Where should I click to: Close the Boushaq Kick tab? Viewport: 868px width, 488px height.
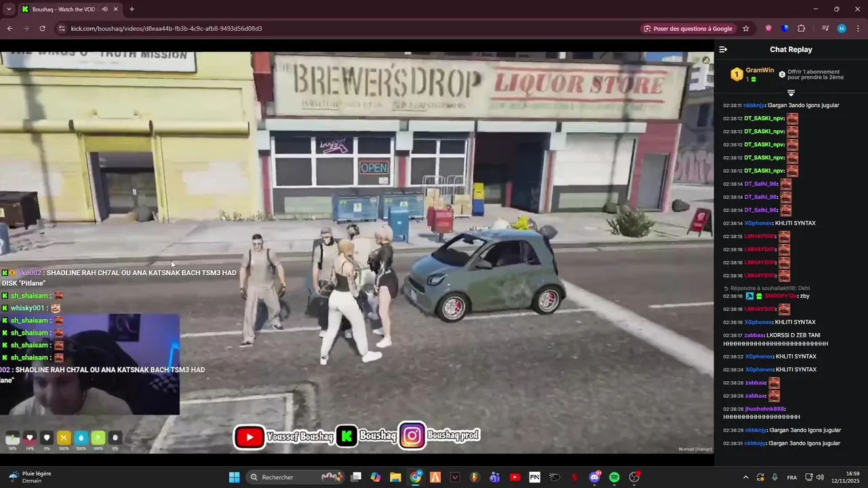tap(115, 9)
